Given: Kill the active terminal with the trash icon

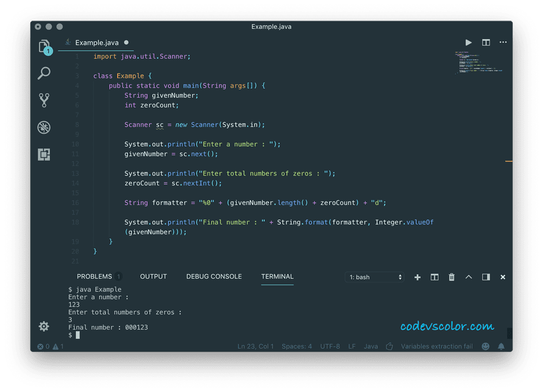Looking at the screenshot, I should tap(451, 277).
